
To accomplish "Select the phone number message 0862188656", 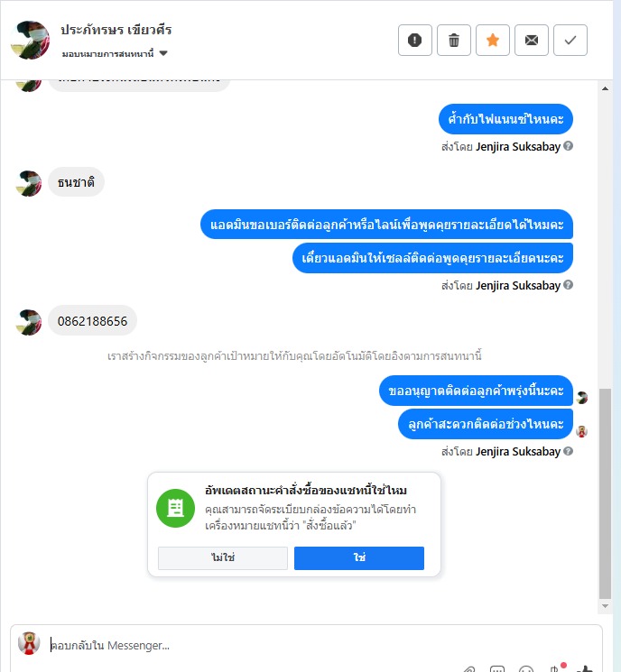I will (93, 320).
